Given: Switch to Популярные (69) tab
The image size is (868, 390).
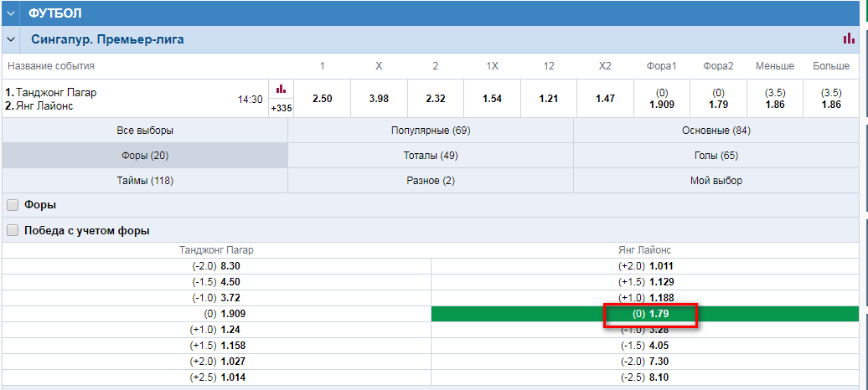Looking at the screenshot, I should point(431,131).
